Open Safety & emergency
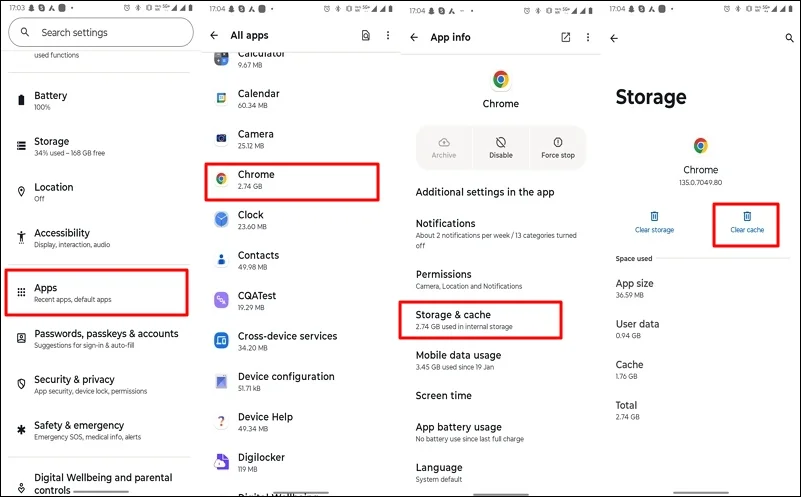The height and width of the screenshot is (497, 801). coord(100,430)
